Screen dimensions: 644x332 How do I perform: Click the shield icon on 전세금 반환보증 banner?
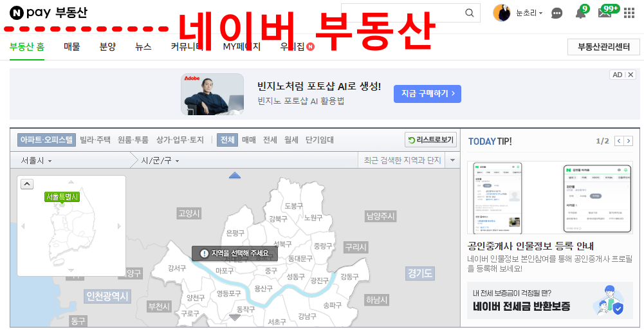click(618, 309)
